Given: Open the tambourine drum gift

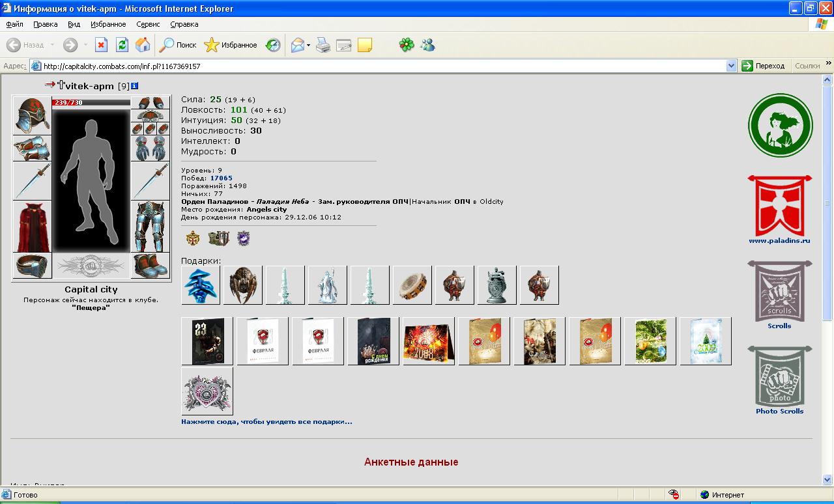Looking at the screenshot, I should 412,285.
